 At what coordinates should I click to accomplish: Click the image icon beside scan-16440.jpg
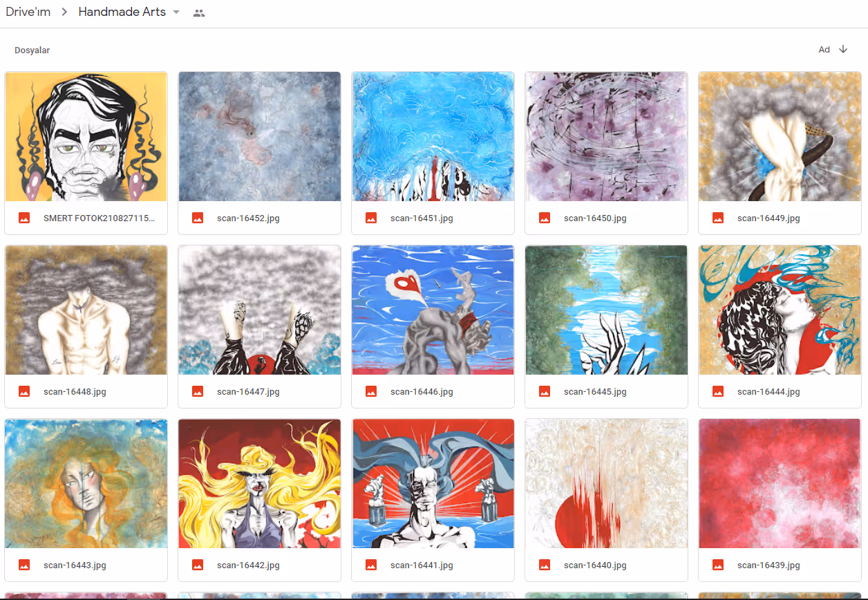(x=545, y=565)
